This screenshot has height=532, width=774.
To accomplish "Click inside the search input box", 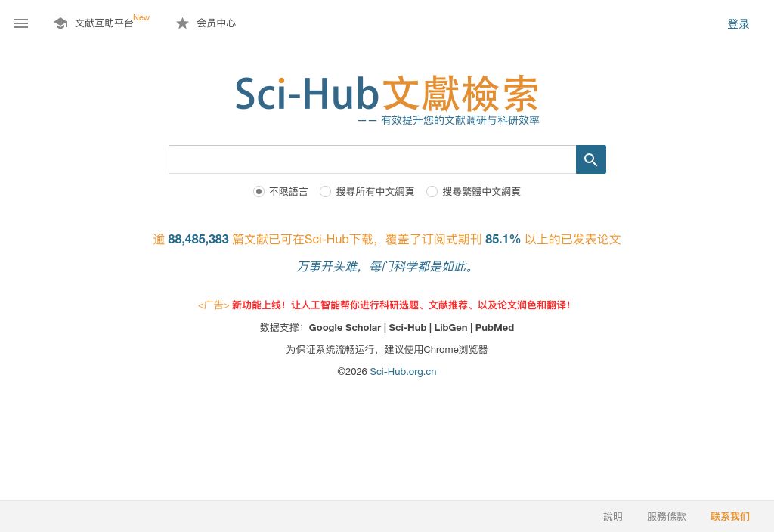I will click(372, 159).
